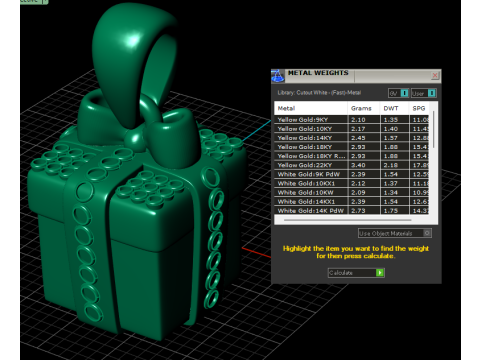
Task: Close the Metal Weights dialog
Action: 435,75
